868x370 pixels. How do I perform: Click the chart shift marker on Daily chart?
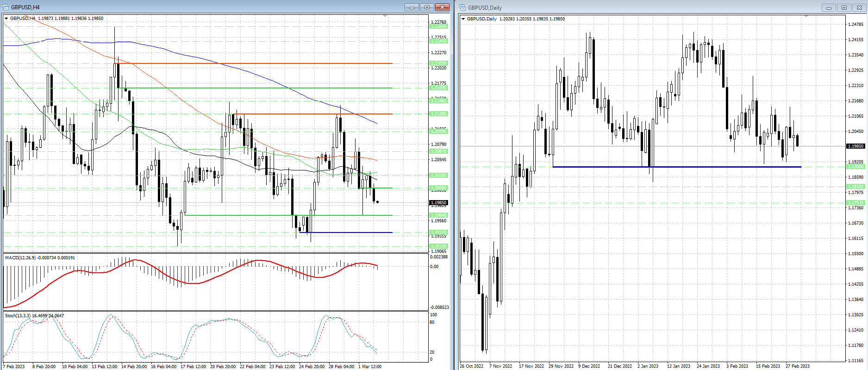click(x=806, y=17)
